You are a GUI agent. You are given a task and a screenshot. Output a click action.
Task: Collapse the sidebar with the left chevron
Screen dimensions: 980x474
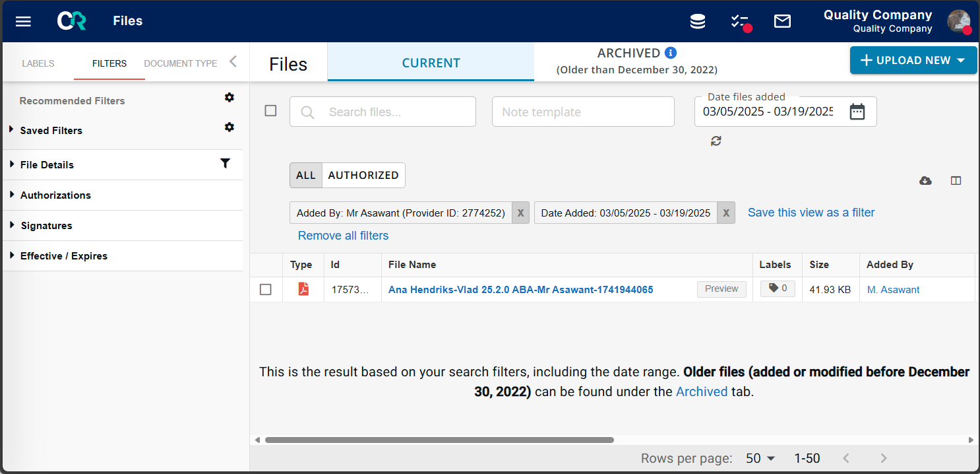point(233,61)
